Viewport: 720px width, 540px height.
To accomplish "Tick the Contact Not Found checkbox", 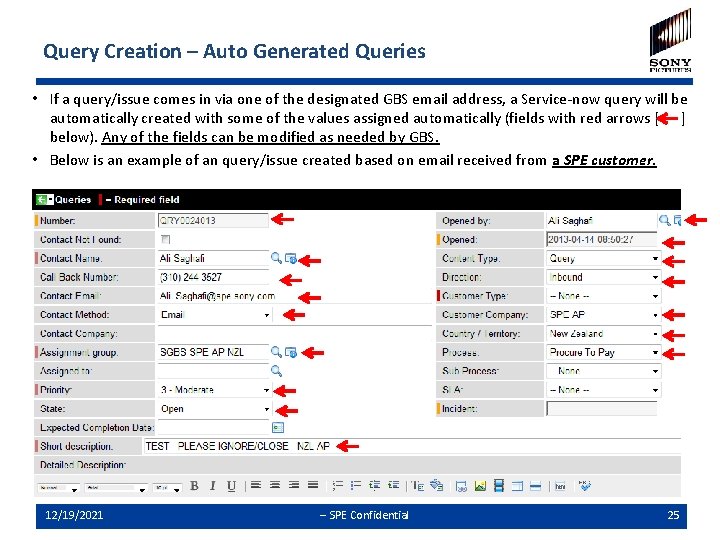I will click(x=166, y=239).
